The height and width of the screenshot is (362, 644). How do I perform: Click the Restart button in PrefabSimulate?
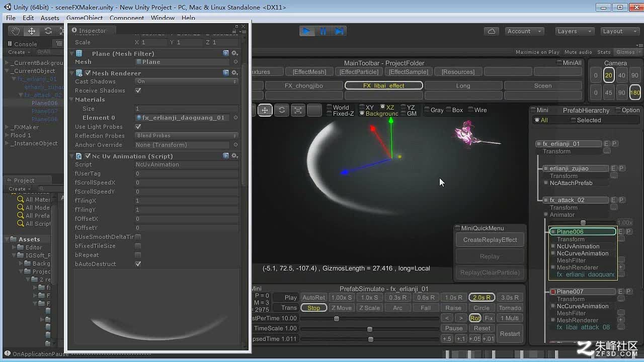(x=510, y=334)
